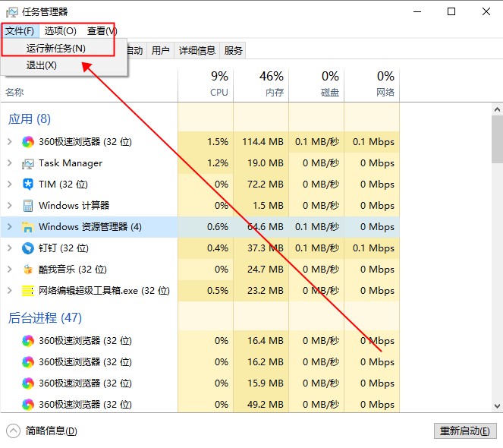The width and height of the screenshot is (503, 448).
Task: Expand the 360极速浏览器 process group under 应用
Action: (x=9, y=142)
